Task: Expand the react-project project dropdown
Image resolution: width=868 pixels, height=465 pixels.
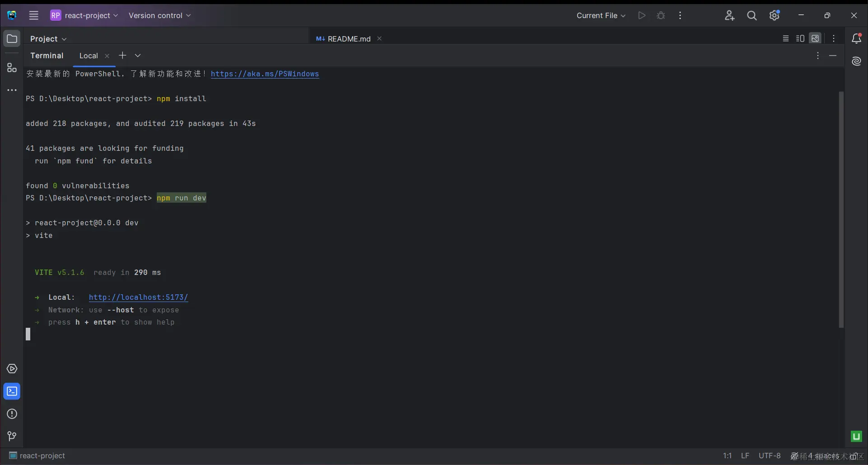Action: pyautogui.click(x=84, y=15)
